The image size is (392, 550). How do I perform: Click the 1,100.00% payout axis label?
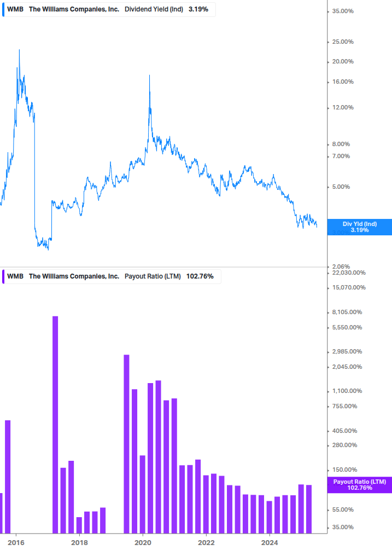pos(347,391)
